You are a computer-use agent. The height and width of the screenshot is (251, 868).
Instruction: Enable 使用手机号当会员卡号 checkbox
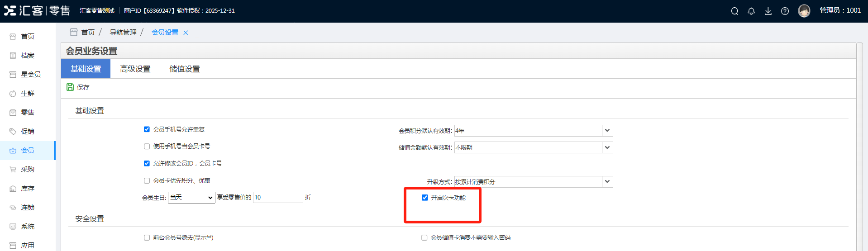pos(147,147)
